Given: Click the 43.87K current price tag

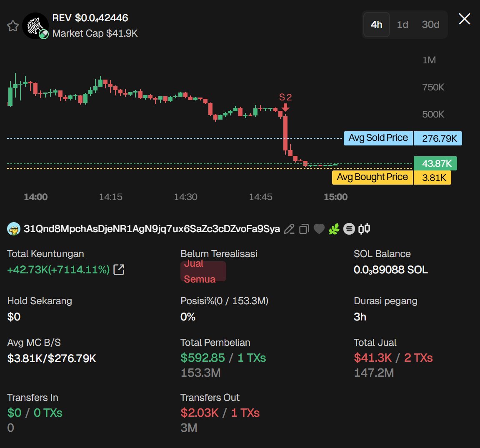Looking at the screenshot, I should coord(435,163).
